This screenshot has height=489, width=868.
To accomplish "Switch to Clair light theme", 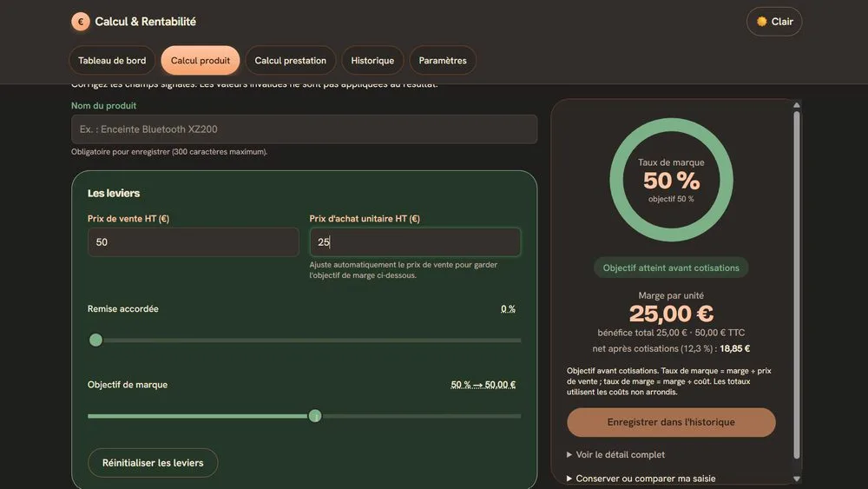I will pyautogui.click(x=774, y=22).
